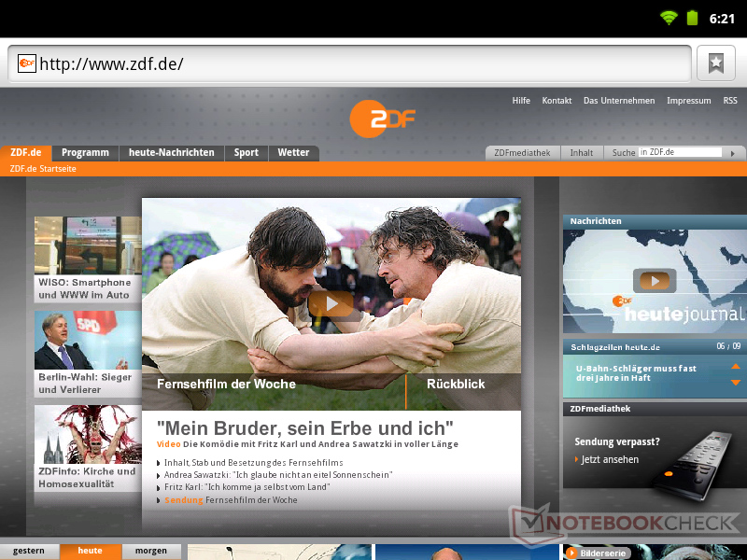
Task: Select the Rückblick banner tab
Action: click(456, 385)
